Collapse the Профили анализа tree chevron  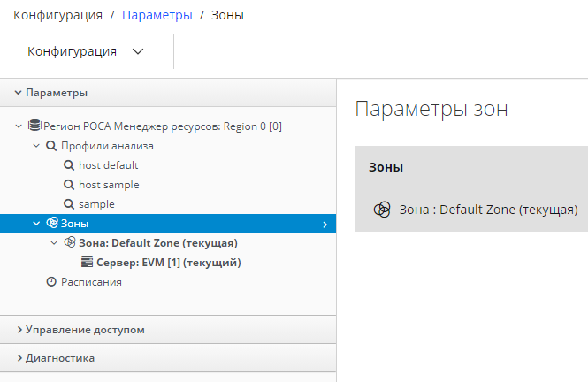pos(36,145)
